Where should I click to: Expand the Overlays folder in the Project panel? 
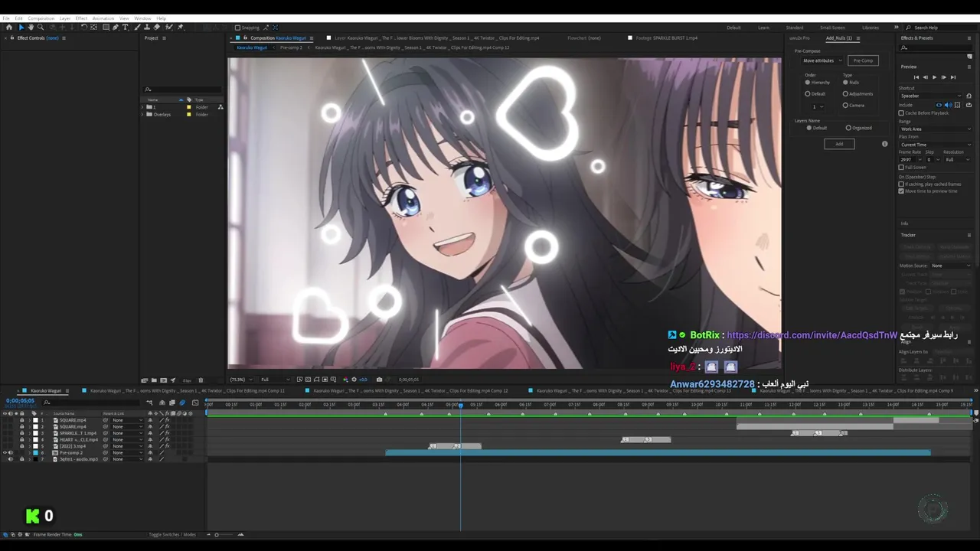pos(142,114)
